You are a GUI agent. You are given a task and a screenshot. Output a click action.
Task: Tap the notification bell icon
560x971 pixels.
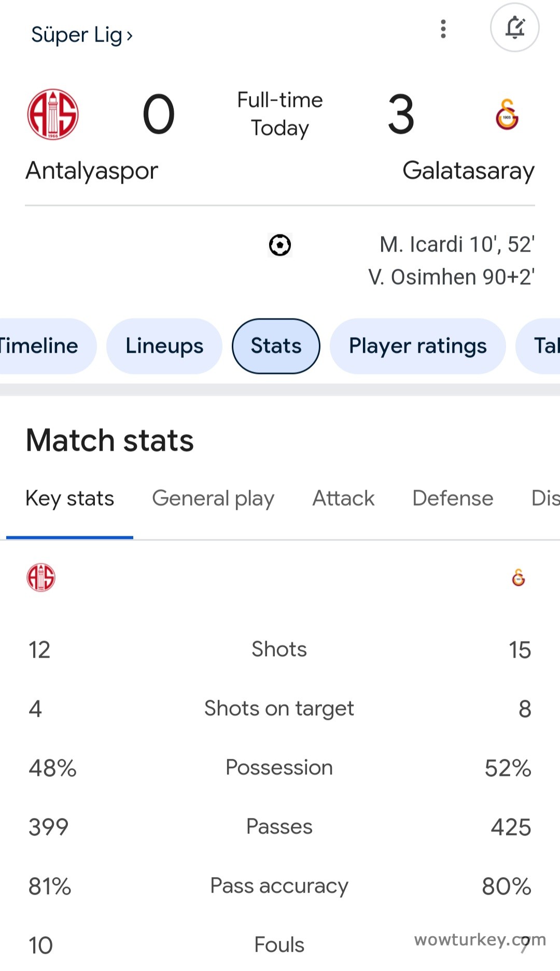pos(515,27)
